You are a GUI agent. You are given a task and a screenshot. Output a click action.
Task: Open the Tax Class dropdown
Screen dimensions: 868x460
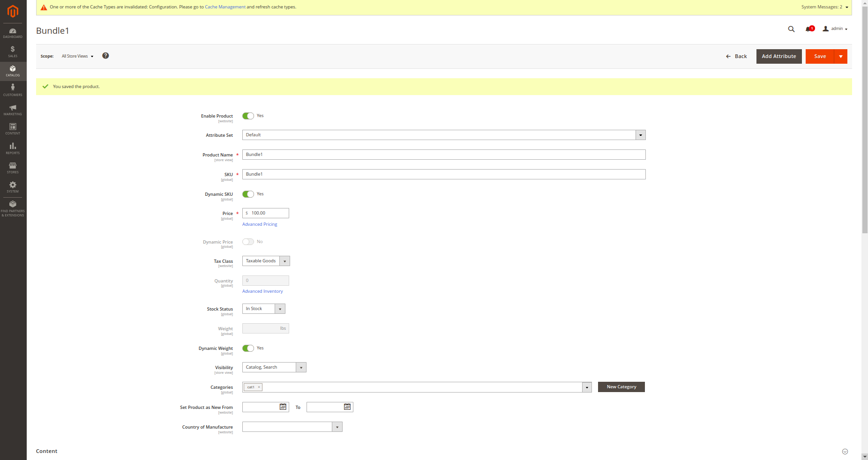pos(266,261)
